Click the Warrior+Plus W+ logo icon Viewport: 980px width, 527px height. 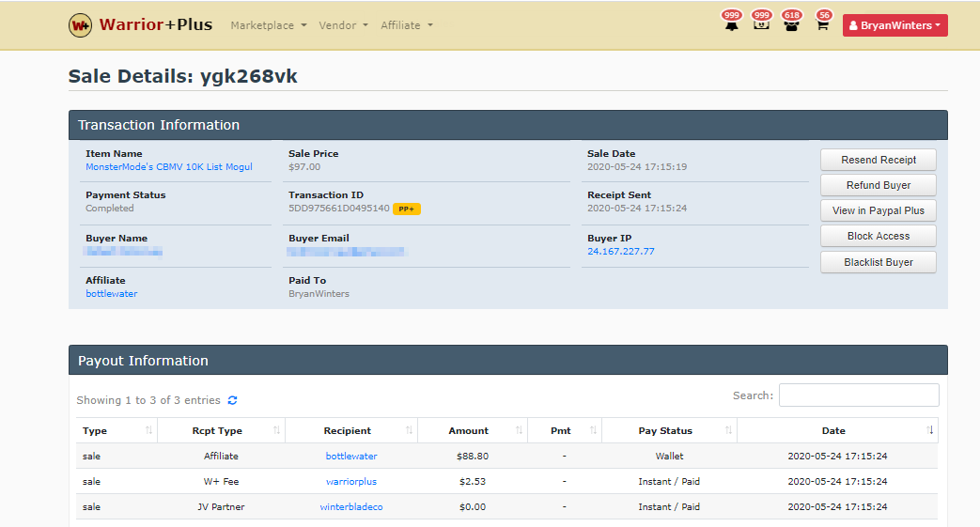(80, 25)
